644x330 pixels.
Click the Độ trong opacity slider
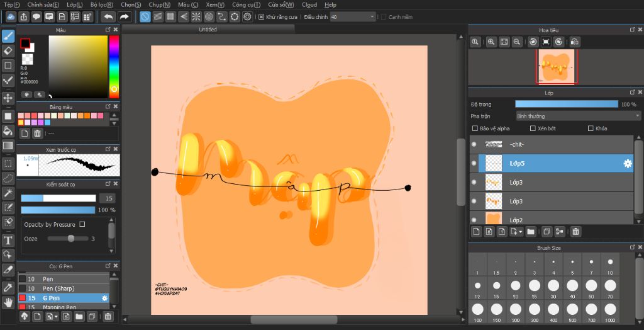pos(567,104)
